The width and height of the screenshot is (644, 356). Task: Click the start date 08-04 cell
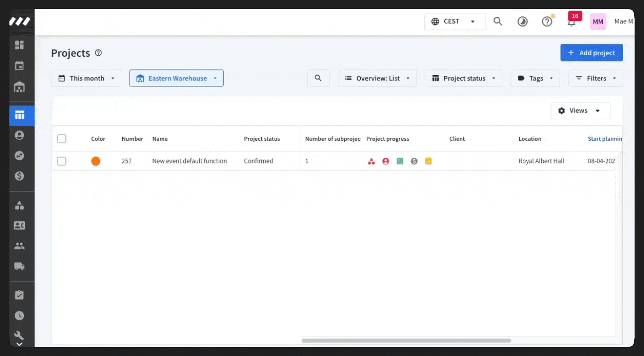click(601, 161)
